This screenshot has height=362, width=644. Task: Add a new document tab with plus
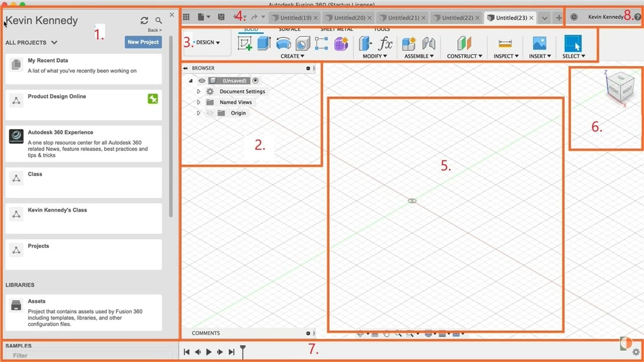559,18
